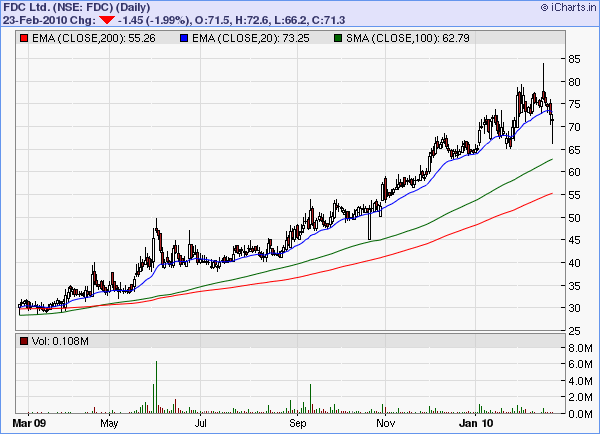Click the Mar 09 date axis label
This screenshot has height=434, width=600.
[29, 423]
